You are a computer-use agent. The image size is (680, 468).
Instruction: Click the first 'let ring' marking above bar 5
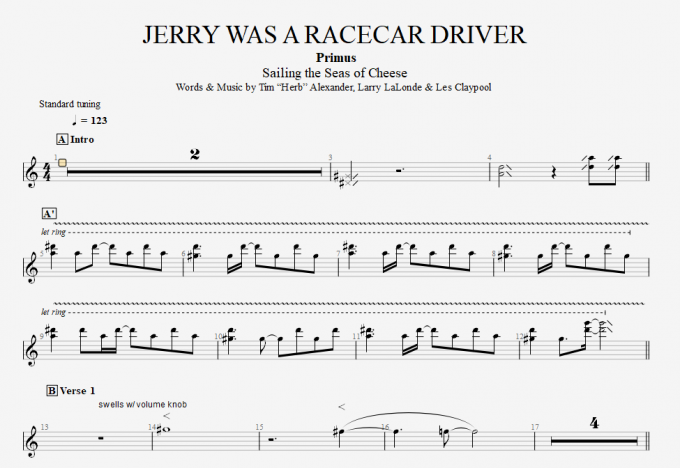(x=53, y=232)
